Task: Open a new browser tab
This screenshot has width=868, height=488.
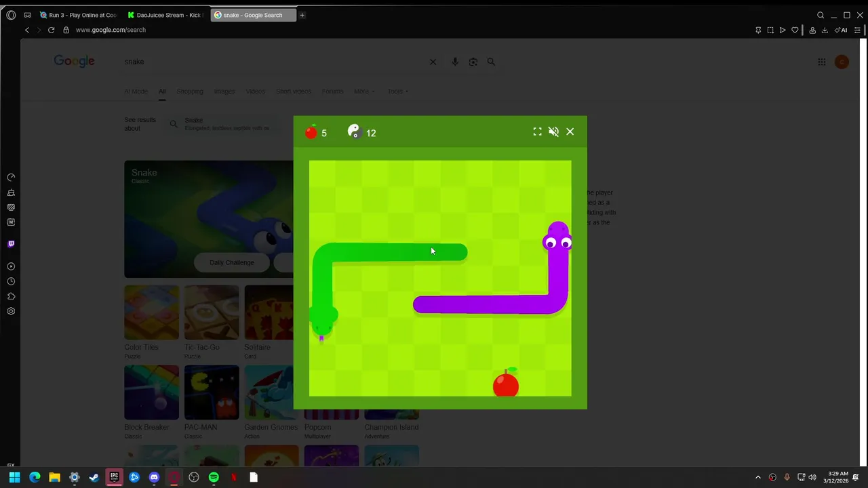Action: click(302, 15)
